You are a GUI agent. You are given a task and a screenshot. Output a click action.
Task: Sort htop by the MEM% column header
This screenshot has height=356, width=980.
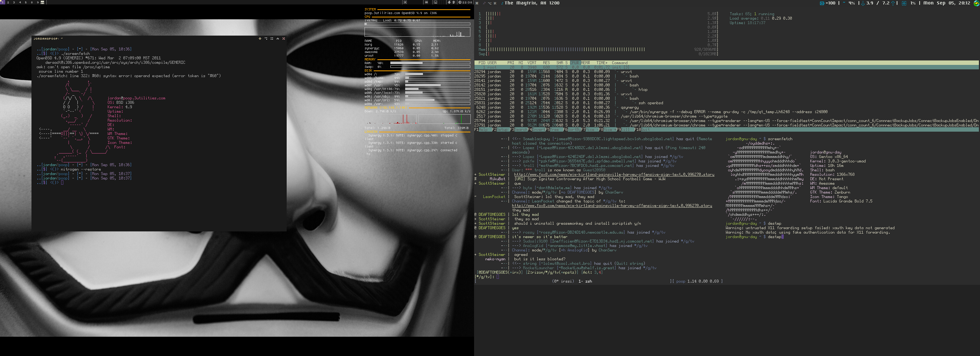(585, 63)
